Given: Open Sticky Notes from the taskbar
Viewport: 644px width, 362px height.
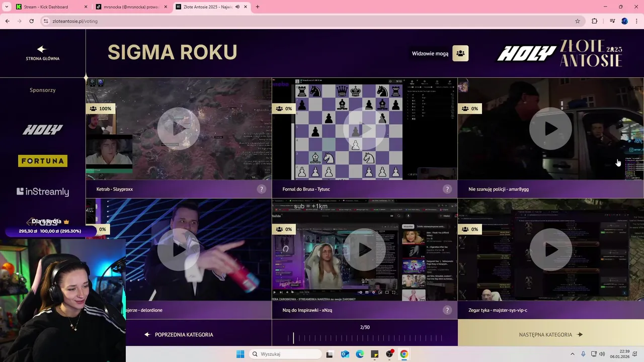Looking at the screenshot, I should pos(374,354).
